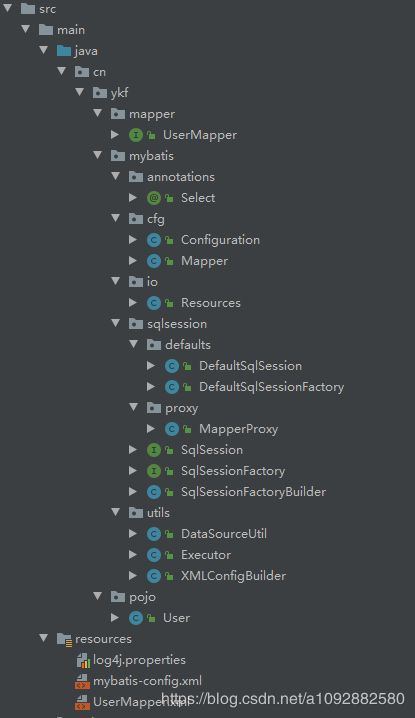Collapse the src folder arrow
This screenshot has height=718, width=415.
[8, 8]
